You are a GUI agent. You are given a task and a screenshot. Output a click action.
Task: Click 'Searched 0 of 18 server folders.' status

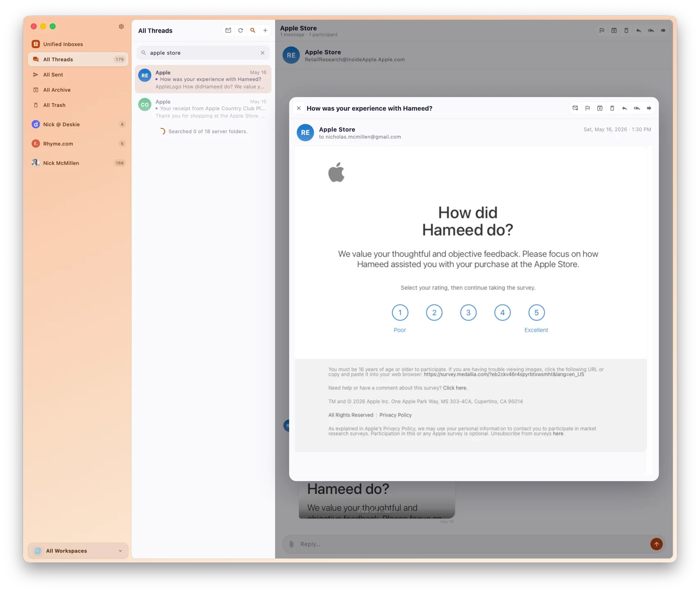click(x=208, y=131)
